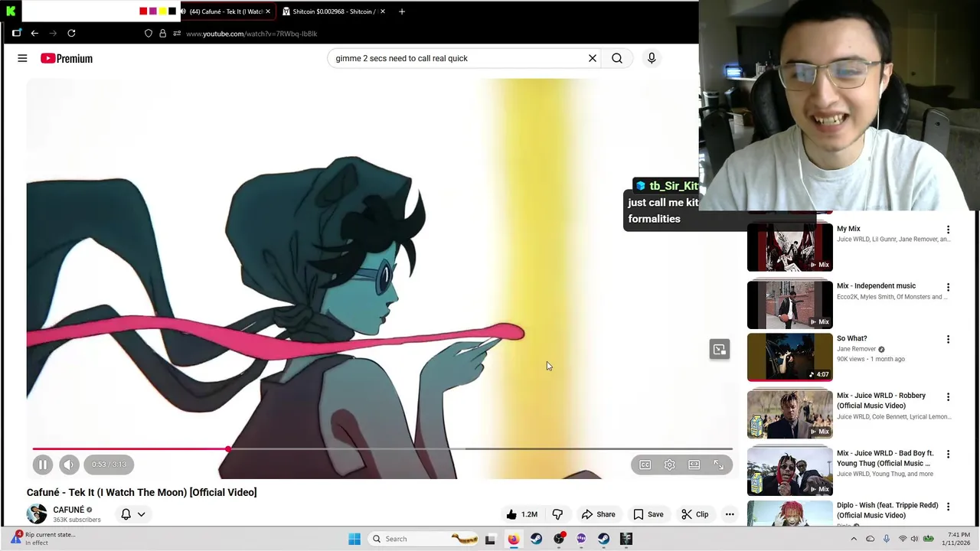Close the Shitcoin browser tab

[x=382, y=11]
